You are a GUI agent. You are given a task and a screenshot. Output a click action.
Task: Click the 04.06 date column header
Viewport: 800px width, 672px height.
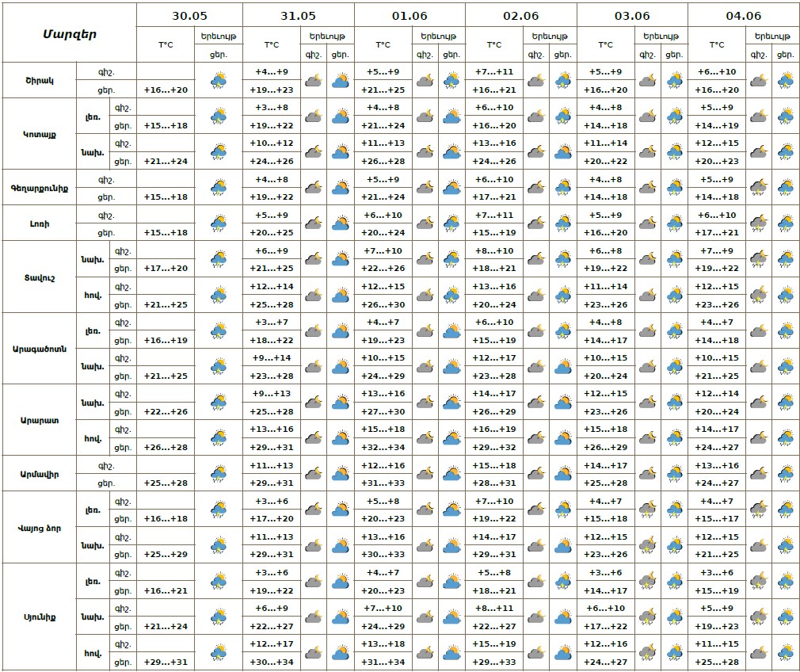744,15
